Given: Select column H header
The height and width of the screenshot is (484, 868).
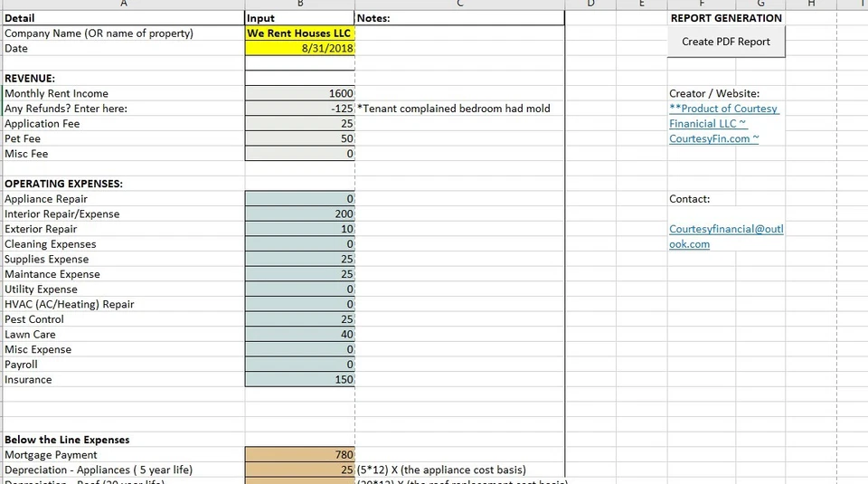Looking at the screenshot, I should click(811, 4).
